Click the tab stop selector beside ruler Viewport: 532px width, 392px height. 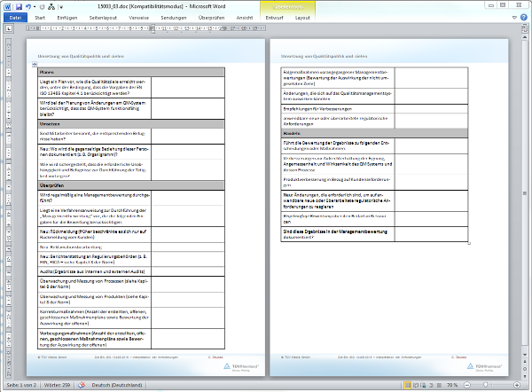[x=7, y=27]
